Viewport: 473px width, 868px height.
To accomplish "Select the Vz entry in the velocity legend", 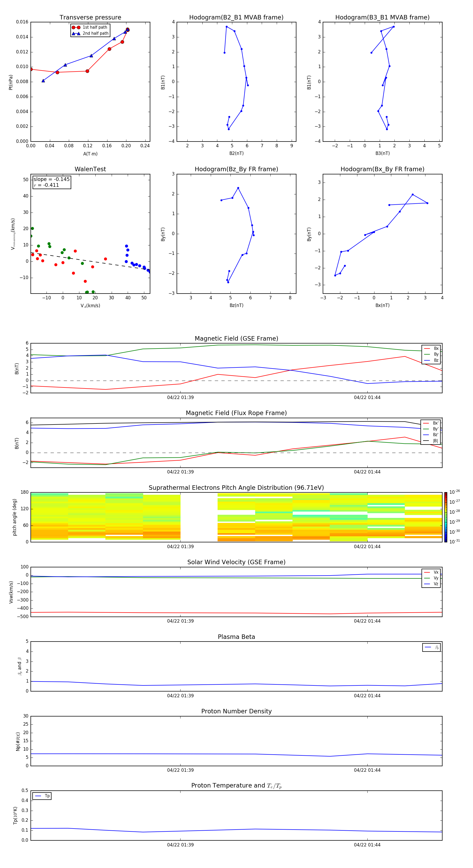I will 431,584.
